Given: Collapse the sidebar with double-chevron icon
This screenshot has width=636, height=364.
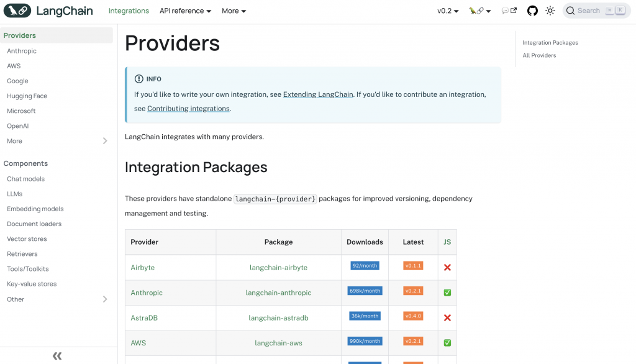Looking at the screenshot, I should [x=57, y=356].
